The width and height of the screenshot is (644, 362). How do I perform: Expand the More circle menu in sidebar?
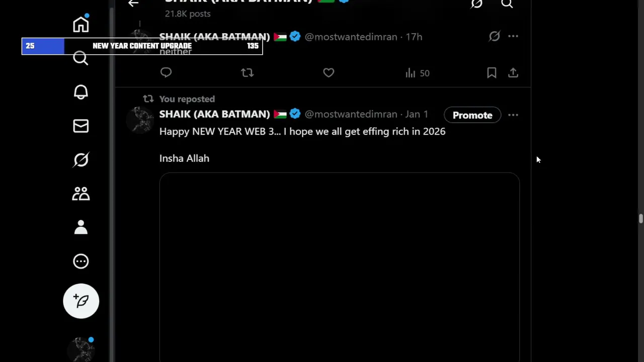[80, 261]
